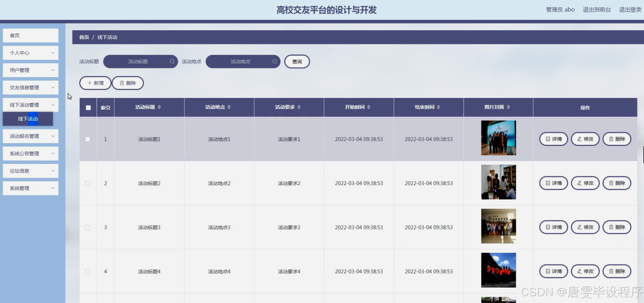Click 退出登录 link
644x303 pixels.
pos(630,10)
